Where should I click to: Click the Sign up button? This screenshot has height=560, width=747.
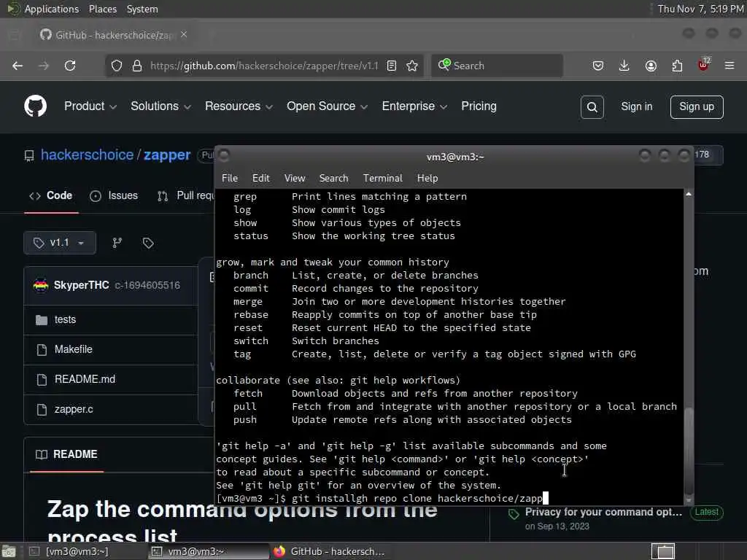[697, 106]
